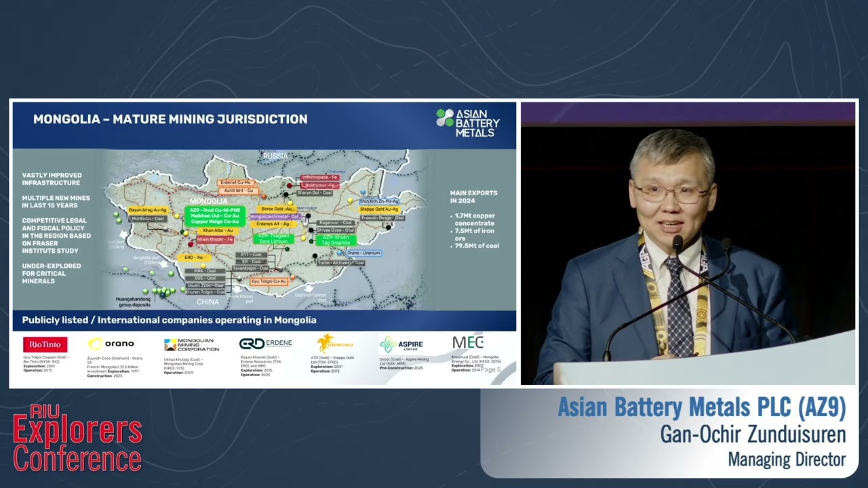Image resolution: width=868 pixels, height=488 pixels.
Task: Select the Khan Altai - Au label
Action: 218,230
